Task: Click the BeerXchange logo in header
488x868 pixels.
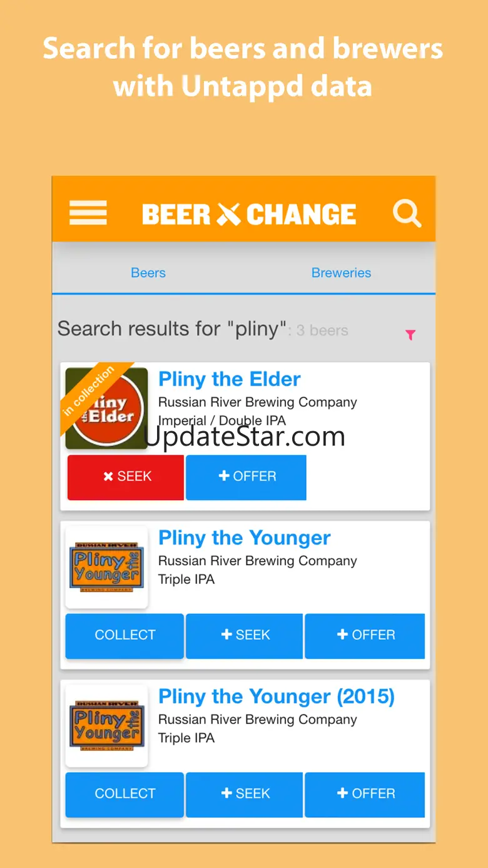Action: [249, 214]
